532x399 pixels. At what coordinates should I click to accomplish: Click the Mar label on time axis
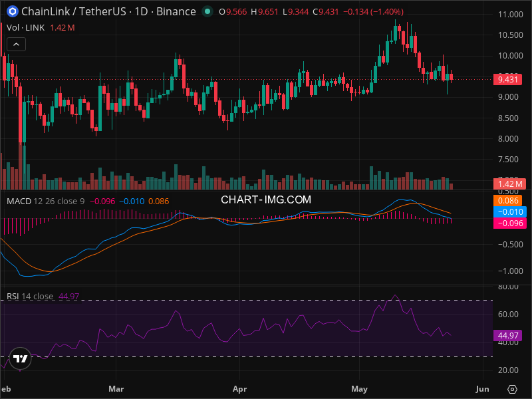click(116, 389)
